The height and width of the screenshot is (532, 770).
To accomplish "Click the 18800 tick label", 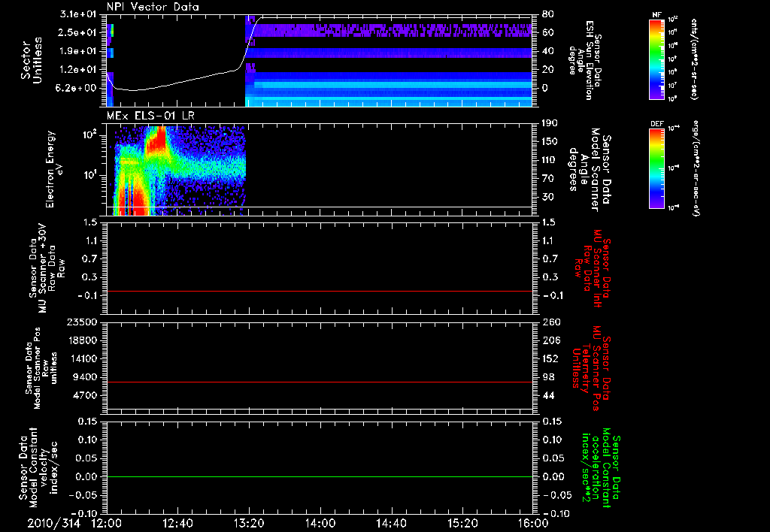I will pos(81,340).
